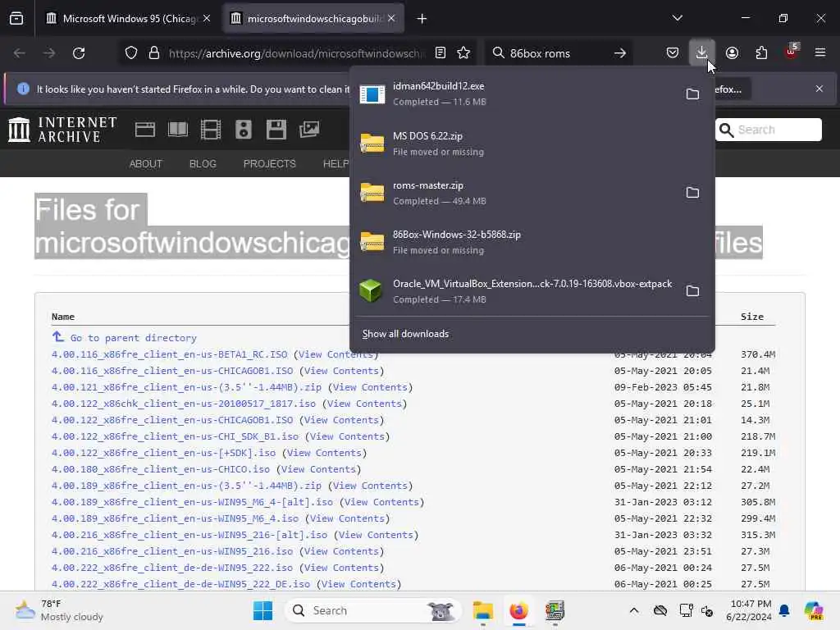Screen dimensions: 840x630
Task: Open Internet Archive Software icon
Action: point(276,130)
